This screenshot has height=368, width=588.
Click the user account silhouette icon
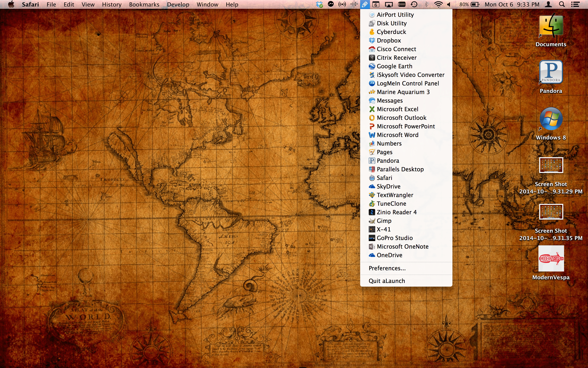point(548,4)
